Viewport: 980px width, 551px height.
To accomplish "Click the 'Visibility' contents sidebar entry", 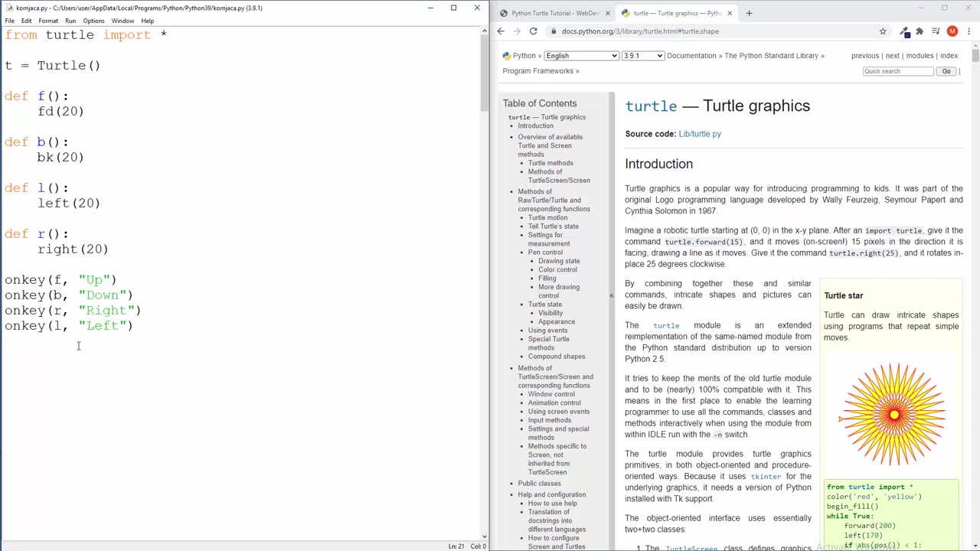I will point(550,313).
